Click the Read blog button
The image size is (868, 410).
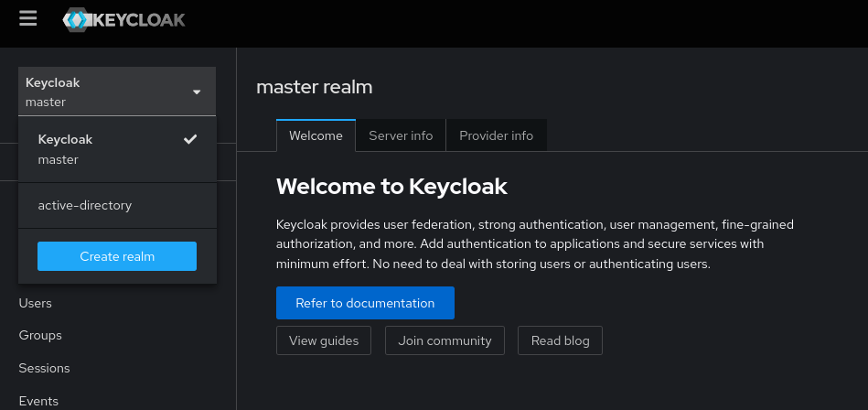pos(560,340)
